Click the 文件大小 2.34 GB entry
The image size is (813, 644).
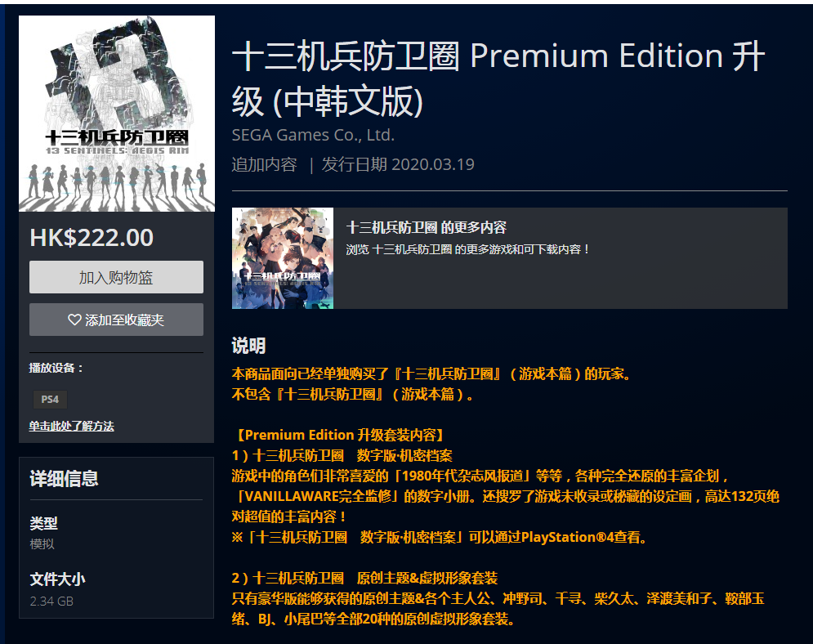(57, 589)
